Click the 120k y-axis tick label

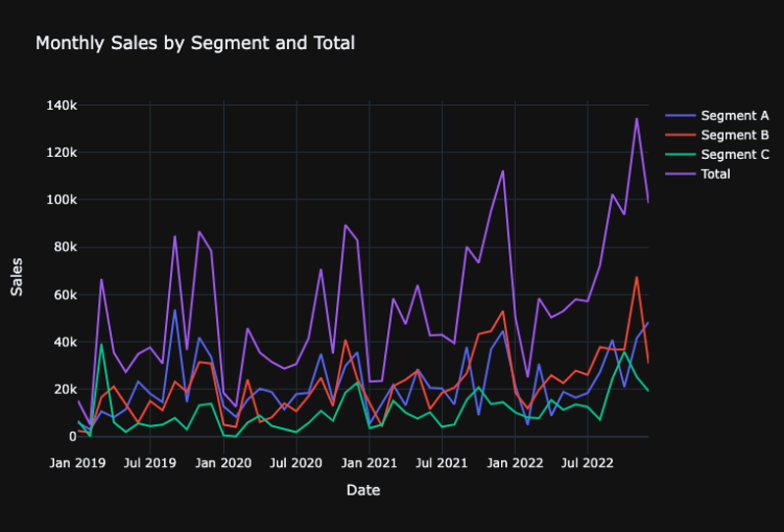point(62,152)
